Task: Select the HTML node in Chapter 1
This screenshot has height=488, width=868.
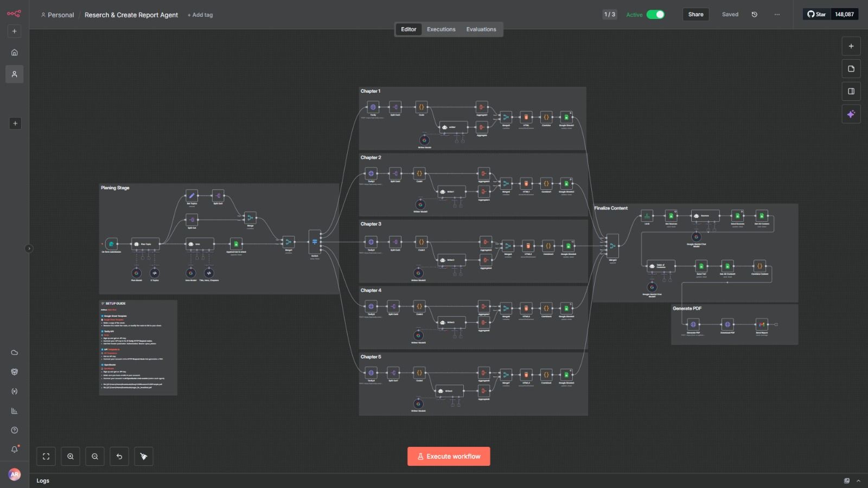Action: 526,117
